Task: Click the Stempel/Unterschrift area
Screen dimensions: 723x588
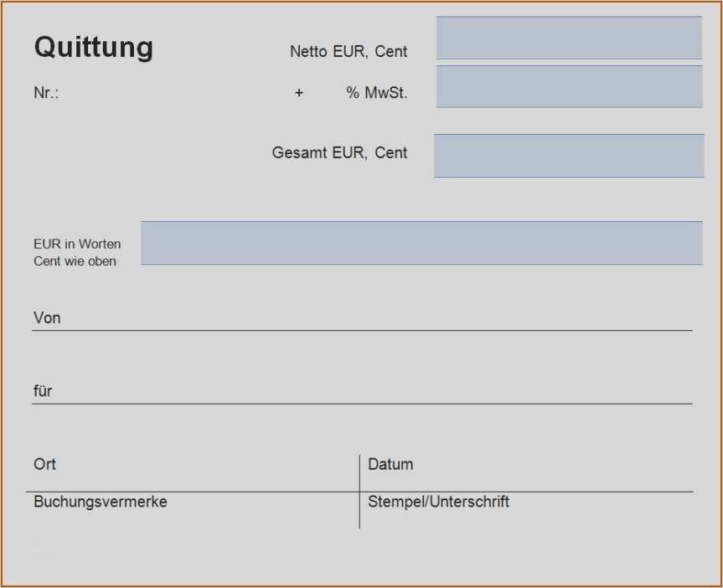Action: [x=439, y=502]
